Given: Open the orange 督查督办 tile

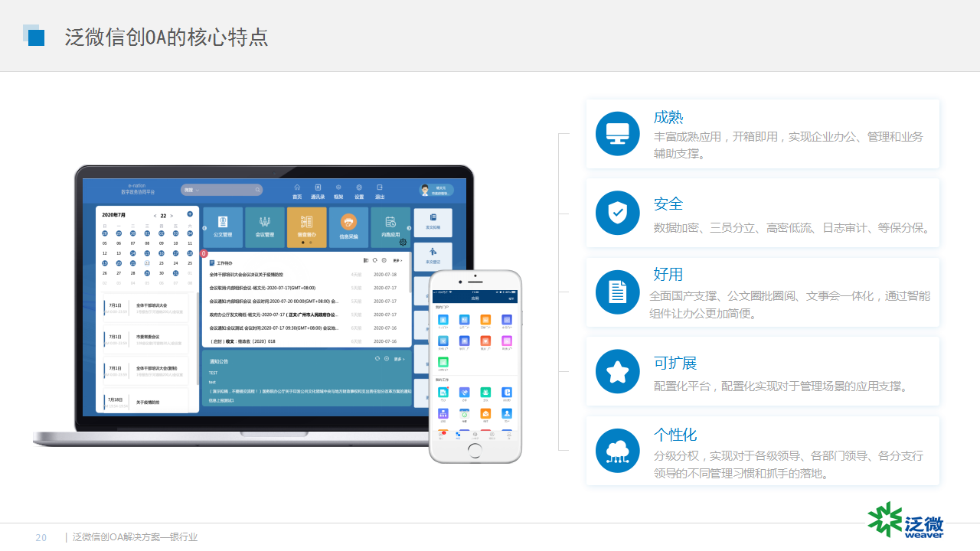Looking at the screenshot, I should click(306, 227).
